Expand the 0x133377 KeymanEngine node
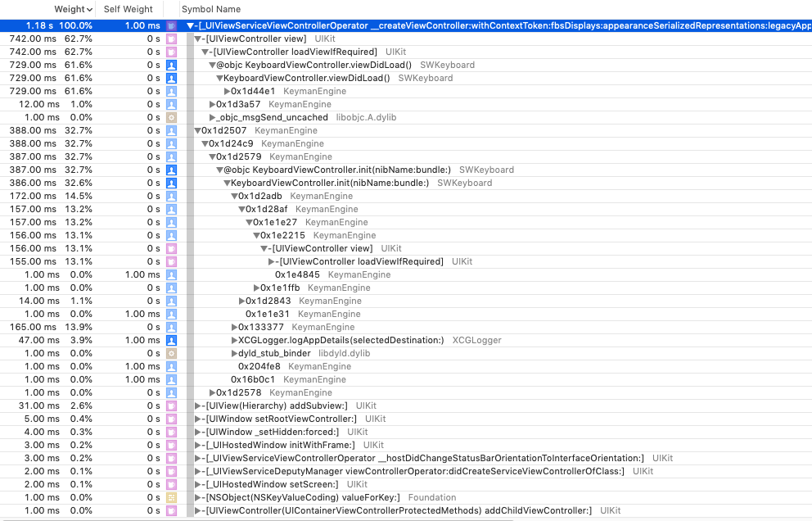 tap(234, 327)
